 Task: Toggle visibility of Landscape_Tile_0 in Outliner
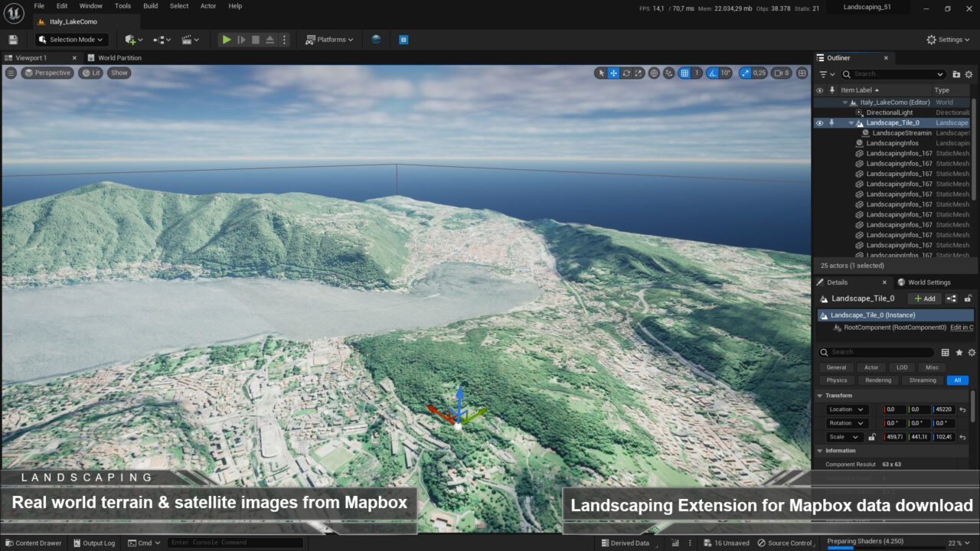(x=820, y=122)
